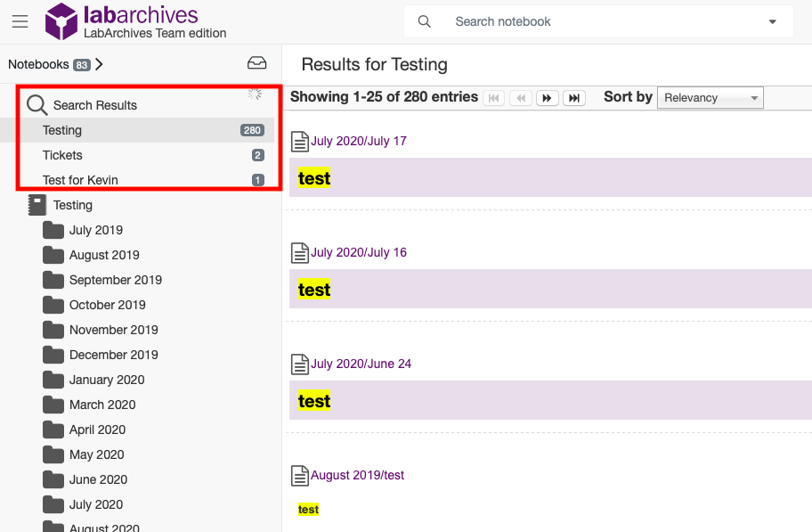Select the December 2019 folder label
Image resolution: width=812 pixels, height=532 pixels.
click(113, 355)
